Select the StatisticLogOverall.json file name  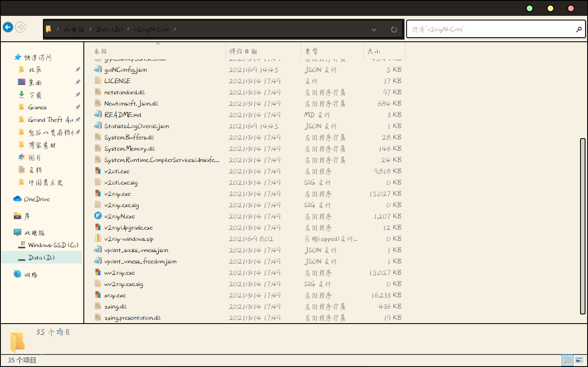click(137, 126)
